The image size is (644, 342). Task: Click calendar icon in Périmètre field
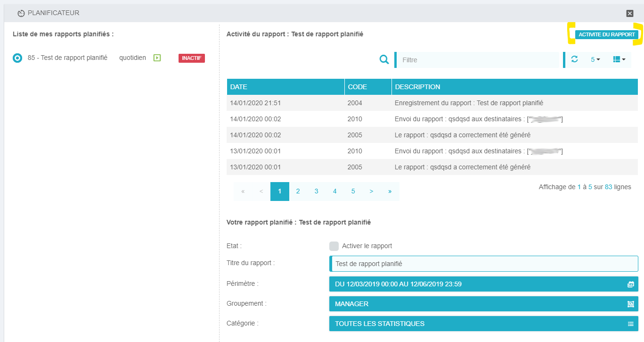tap(630, 284)
